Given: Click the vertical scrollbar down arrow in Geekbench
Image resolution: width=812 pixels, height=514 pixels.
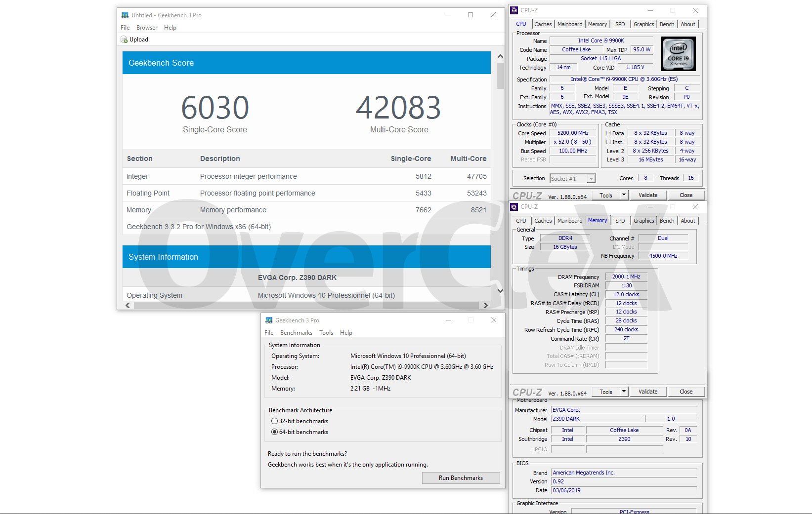Looking at the screenshot, I should [x=500, y=290].
